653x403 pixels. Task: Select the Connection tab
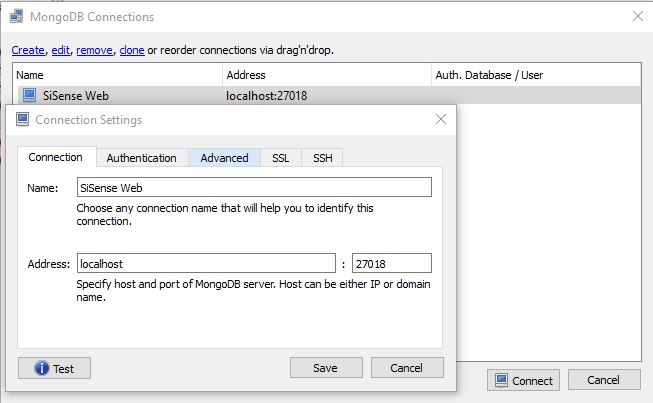click(x=56, y=157)
